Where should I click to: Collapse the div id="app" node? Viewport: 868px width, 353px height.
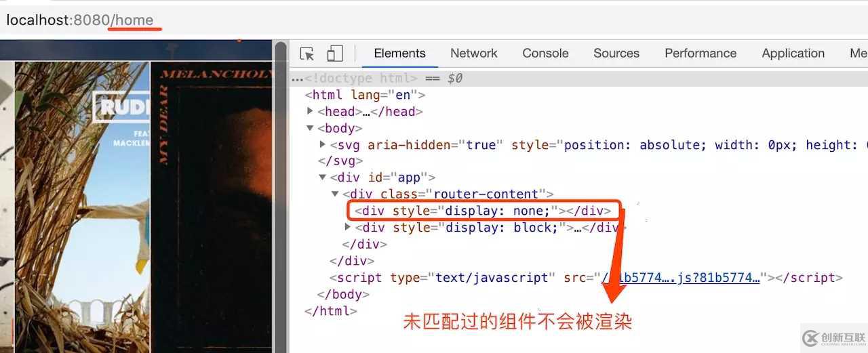tap(323, 178)
